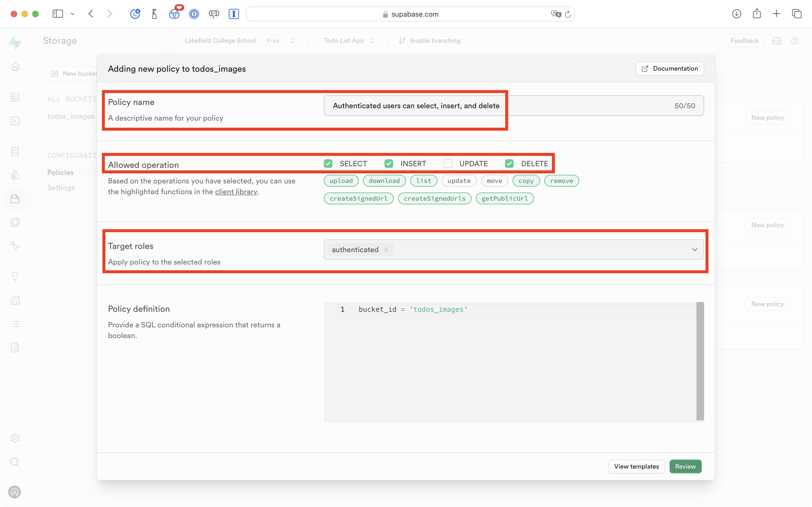Image resolution: width=812 pixels, height=507 pixels.
Task: Click the Safari share icon
Action: click(756, 14)
